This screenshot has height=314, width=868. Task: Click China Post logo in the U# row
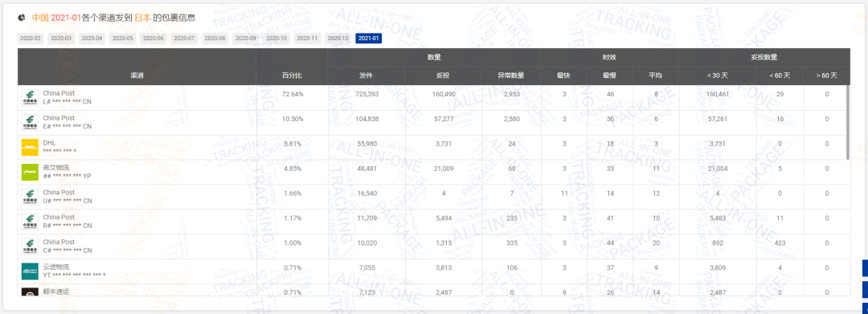point(30,198)
